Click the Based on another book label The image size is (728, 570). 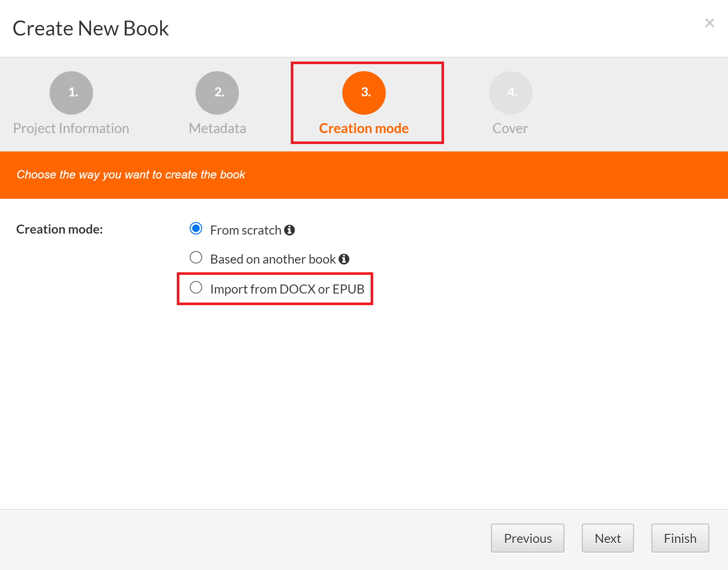pos(273,259)
